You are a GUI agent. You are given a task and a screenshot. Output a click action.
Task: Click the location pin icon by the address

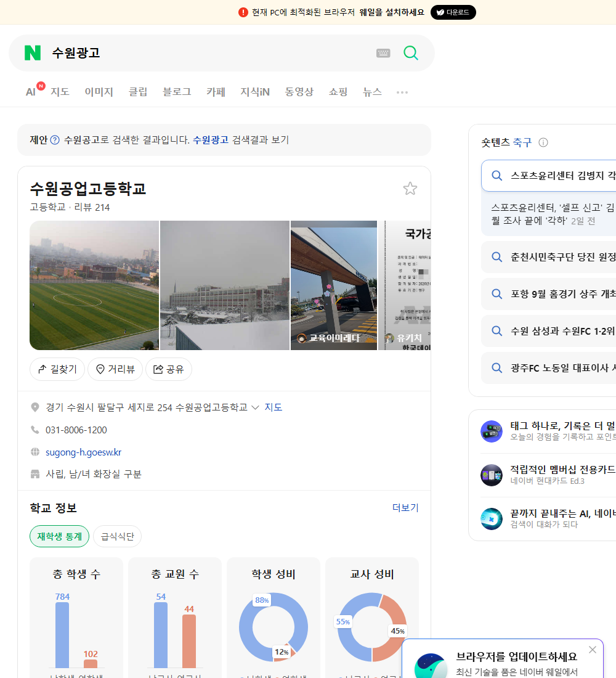[x=35, y=407]
